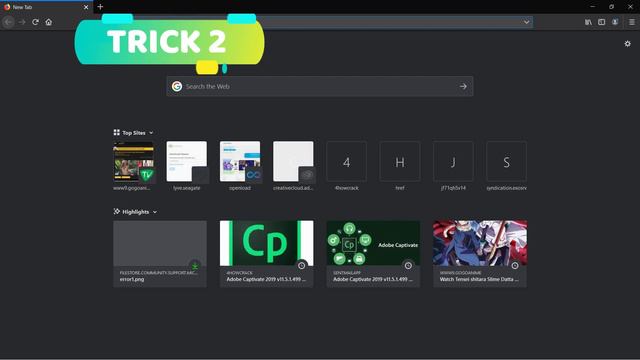Viewport: 640px width, 360px height.
Task: Collapse the Top Sites section
Action: [151, 133]
